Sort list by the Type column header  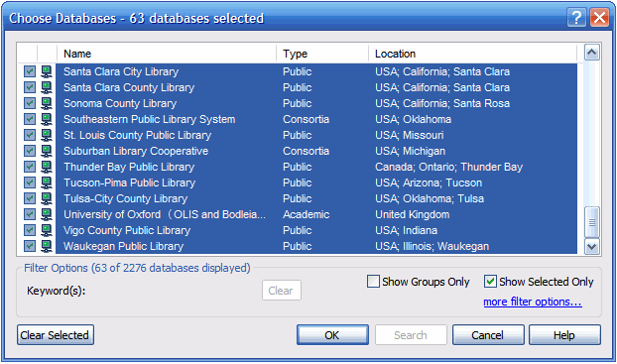(322, 54)
